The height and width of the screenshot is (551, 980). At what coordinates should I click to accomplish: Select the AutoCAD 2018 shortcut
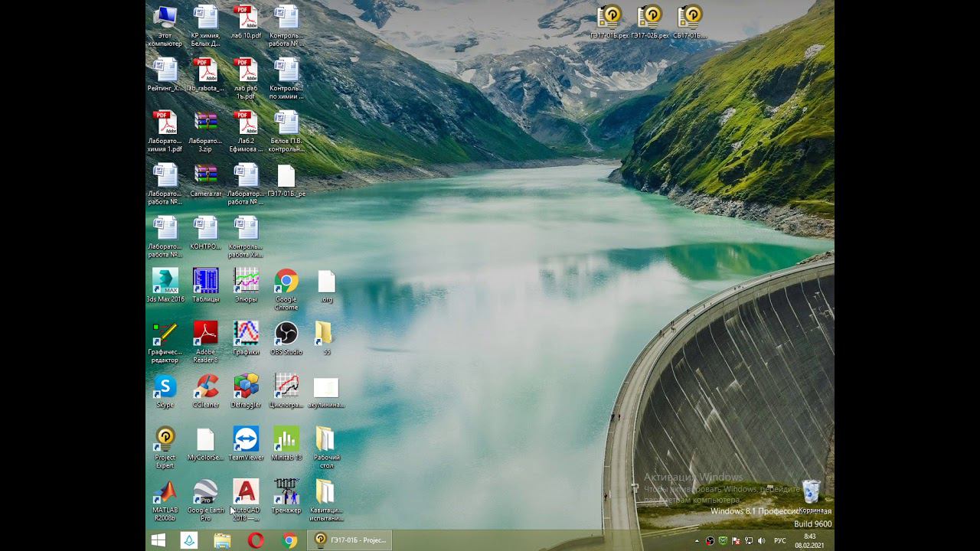tap(246, 500)
